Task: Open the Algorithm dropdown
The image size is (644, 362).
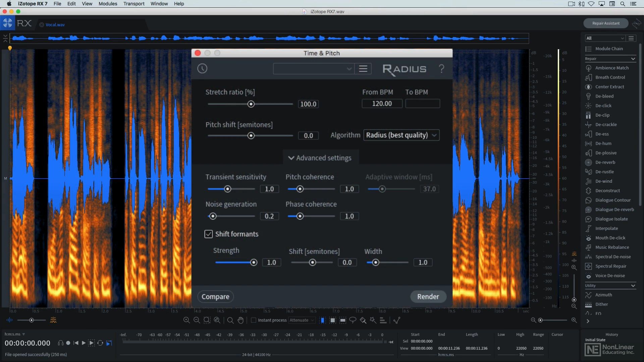Action: 401,135
